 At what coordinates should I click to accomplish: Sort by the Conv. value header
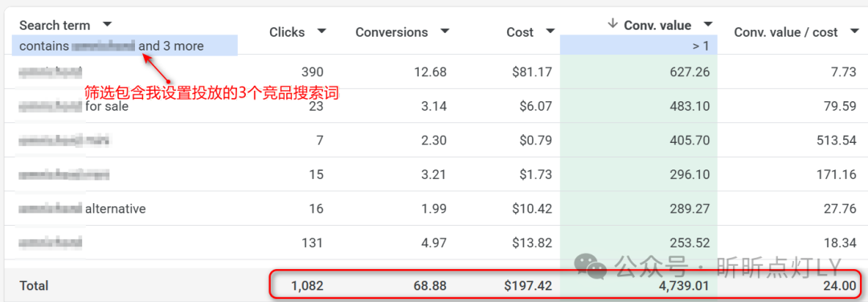pyautogui.click(x=657, y=25)
